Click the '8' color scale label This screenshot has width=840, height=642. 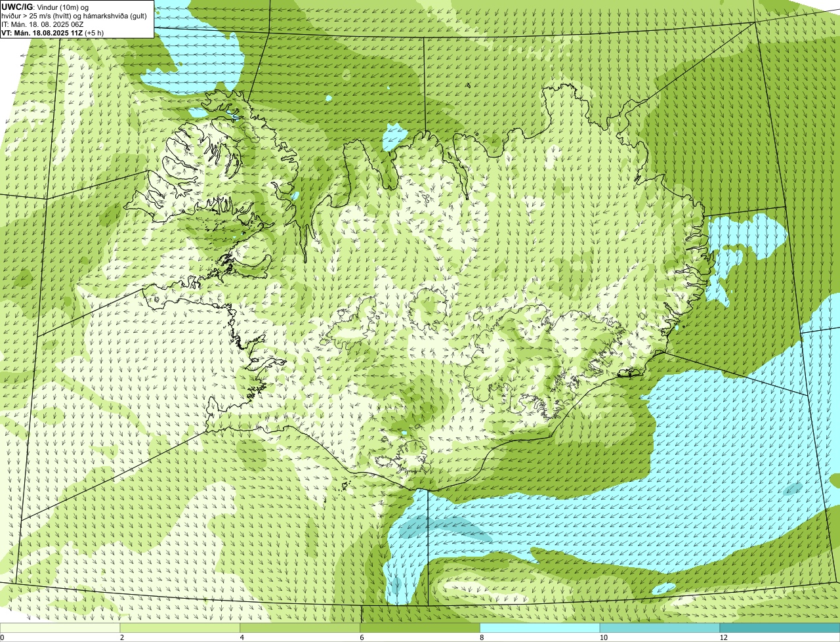(x=482, y=638)
